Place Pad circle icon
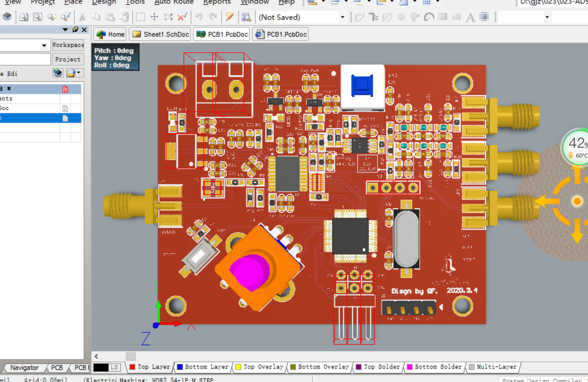Viewport: 588px width, 382px height. pyautogui.click(x=401, y=17)
